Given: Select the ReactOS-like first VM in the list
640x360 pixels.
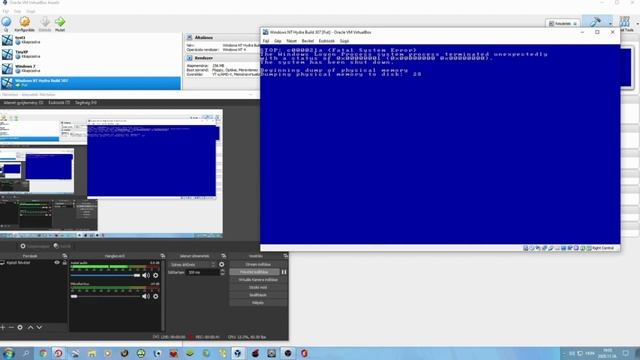Looking at the screenshot, I should click(x=91, y=40).
